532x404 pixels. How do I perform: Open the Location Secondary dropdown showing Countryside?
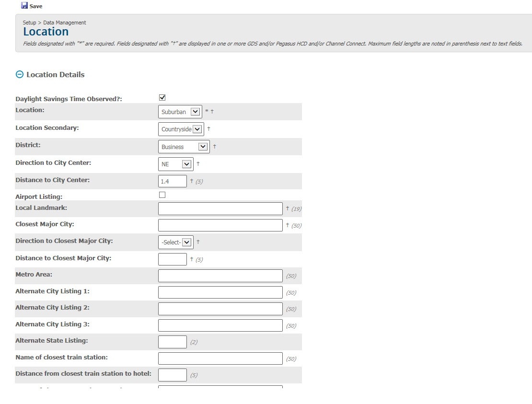click(181, 129)
